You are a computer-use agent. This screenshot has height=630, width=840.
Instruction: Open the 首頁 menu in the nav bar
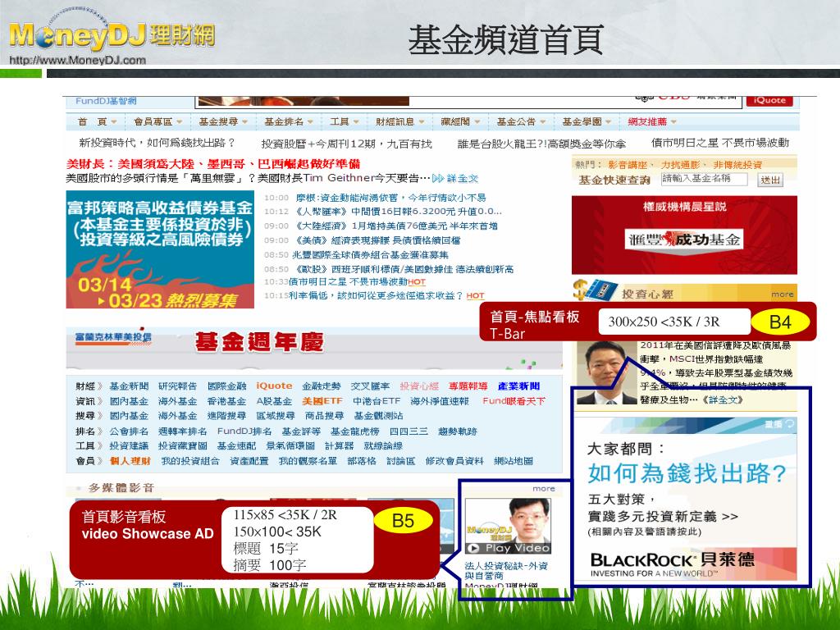pos(97,122)
